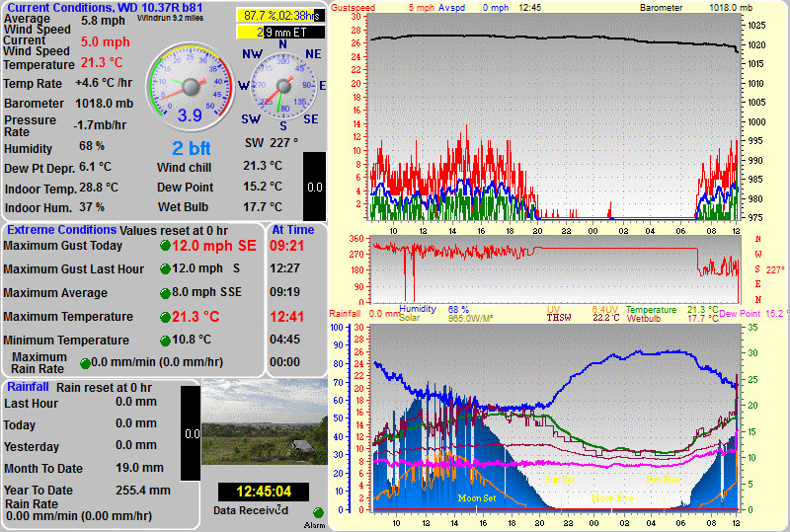Click the 37 % Indoor Hum. value
The image size is (790, 532).
tap(92, 207)
